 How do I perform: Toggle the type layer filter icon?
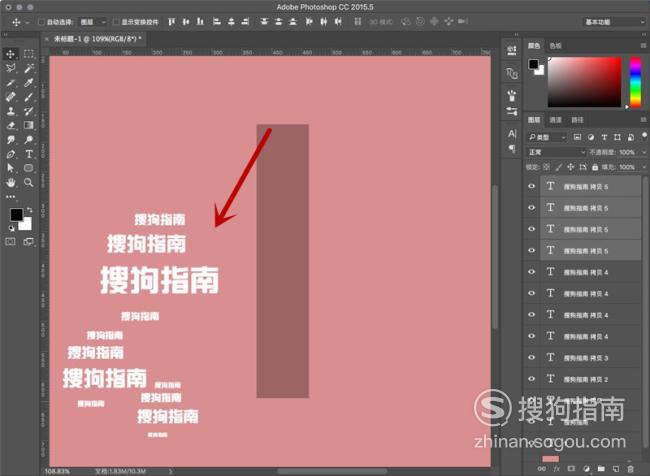(x=604, y=137)
